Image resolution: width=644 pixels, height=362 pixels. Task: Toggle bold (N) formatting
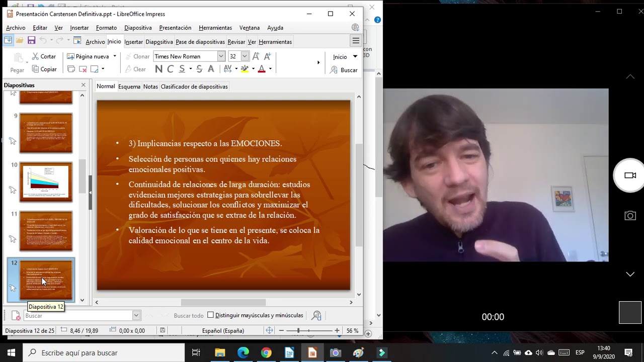[x=158, y=69]
